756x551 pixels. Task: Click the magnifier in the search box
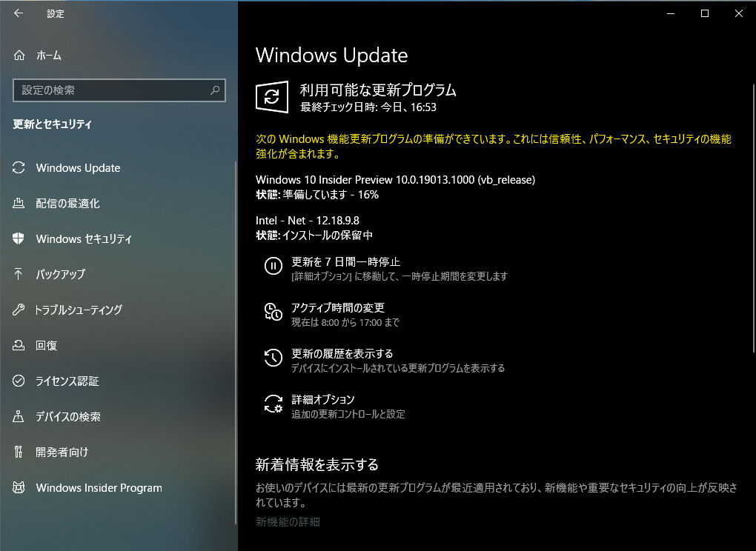[216, 90]
